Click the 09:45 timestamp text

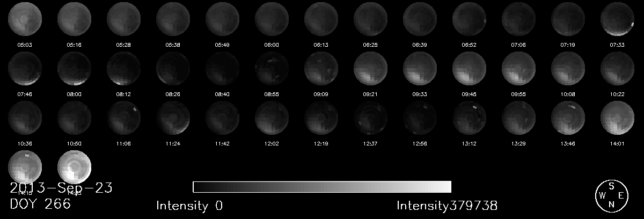(470, 94)
